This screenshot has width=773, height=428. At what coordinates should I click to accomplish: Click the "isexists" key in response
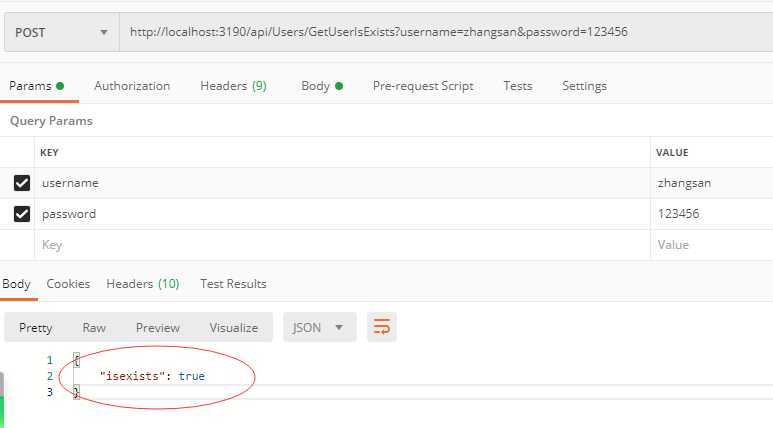132,376
